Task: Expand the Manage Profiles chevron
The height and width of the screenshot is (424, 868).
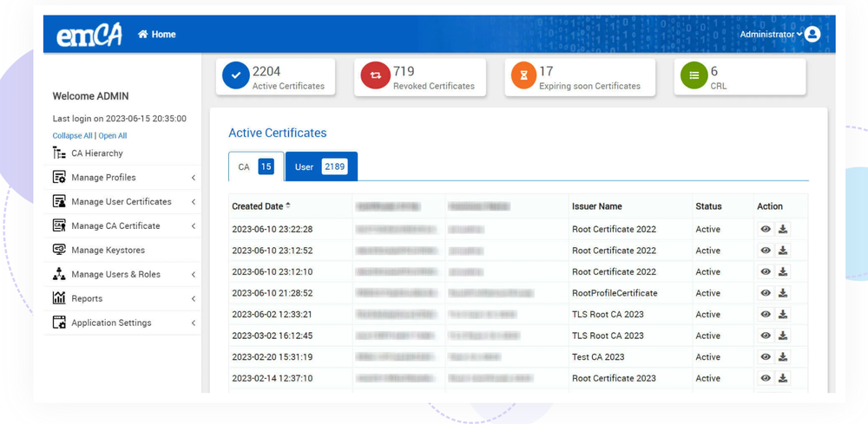Action: pyautogui.click(x=194, y=178)
